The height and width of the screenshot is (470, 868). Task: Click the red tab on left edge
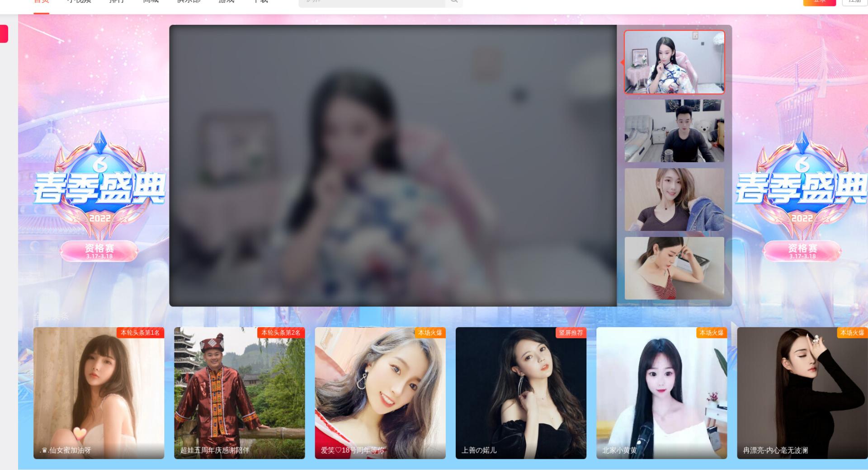4,34
